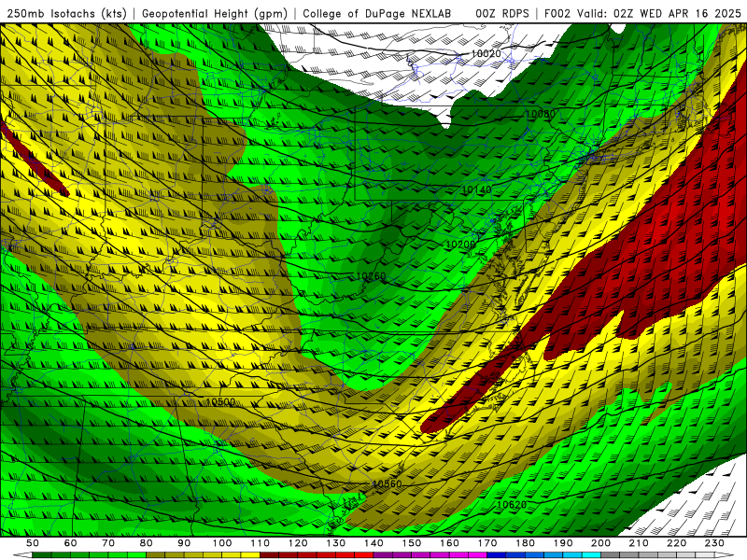Select the 190 scale label
The image size is (747, 560).
[x=563, y=543]
